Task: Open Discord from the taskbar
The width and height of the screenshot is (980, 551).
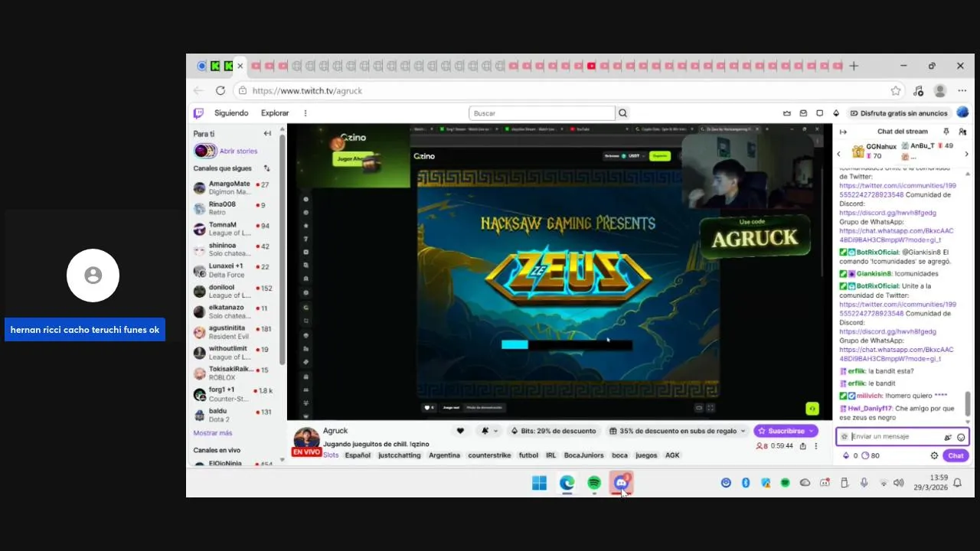Action: point(621,483)
